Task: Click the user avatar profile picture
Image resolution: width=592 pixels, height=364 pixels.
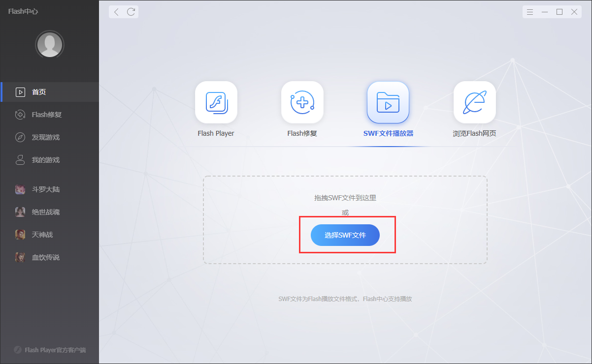Action: point(49,45)
